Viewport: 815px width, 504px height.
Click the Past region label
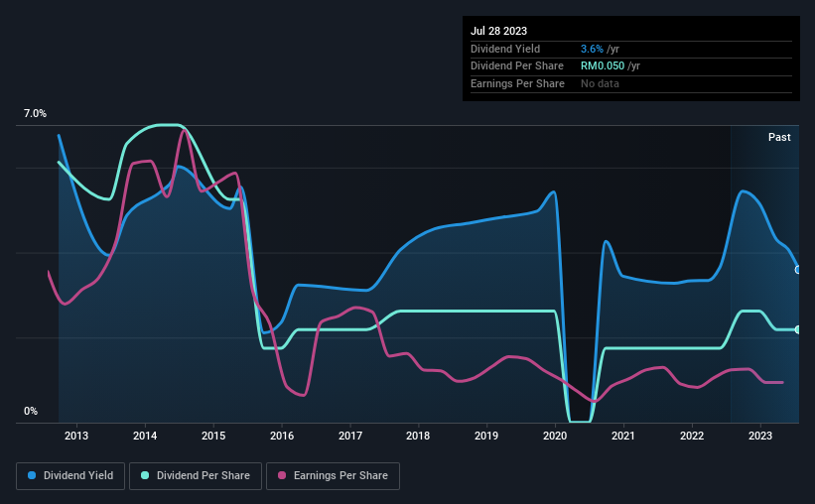[779, 137]
